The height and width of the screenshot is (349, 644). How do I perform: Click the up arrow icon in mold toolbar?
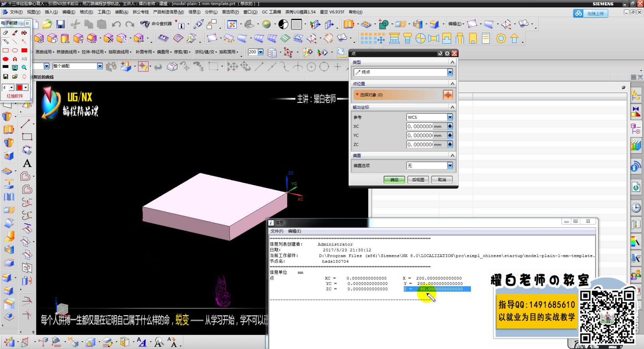514,39
